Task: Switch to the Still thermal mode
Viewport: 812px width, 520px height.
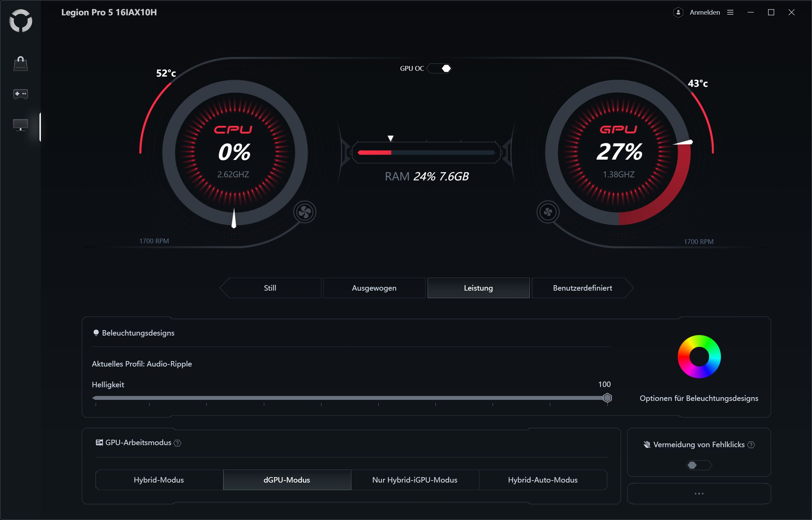Action: click(x=270, y=288)
